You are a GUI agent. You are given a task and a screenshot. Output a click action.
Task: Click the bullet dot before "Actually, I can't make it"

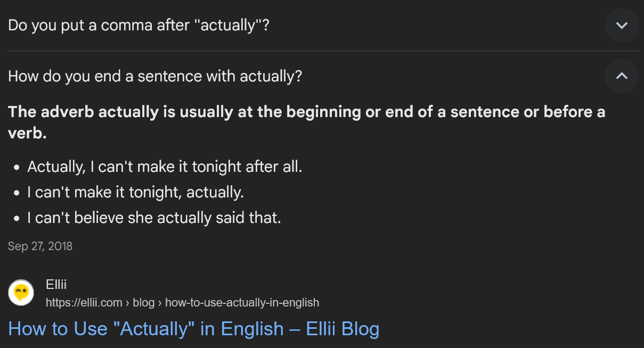17,167
